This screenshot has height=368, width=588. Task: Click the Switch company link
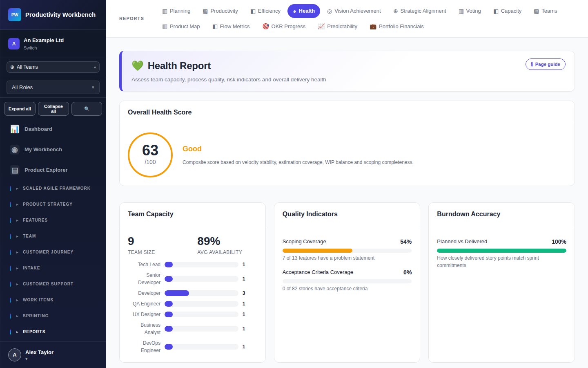pos(30,48)
